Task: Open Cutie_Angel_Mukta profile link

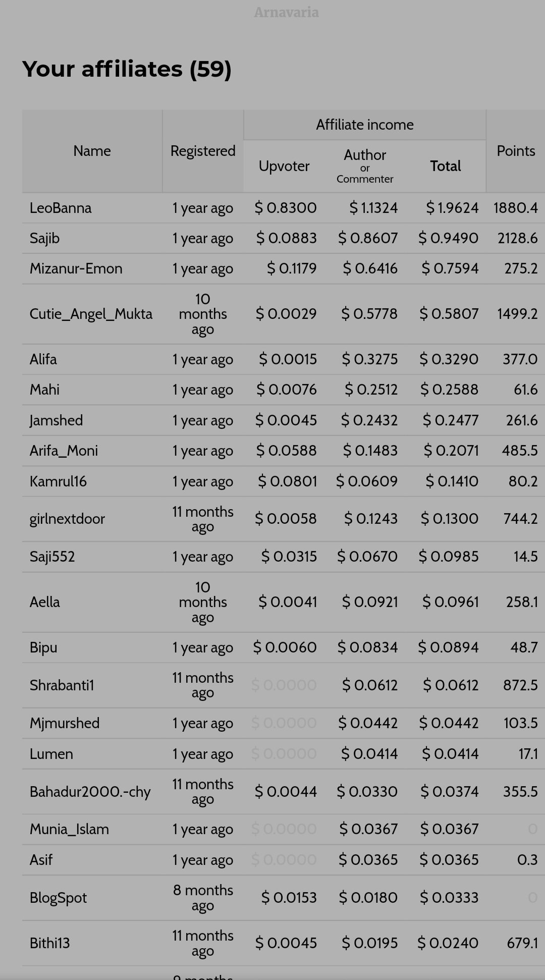Action: tap(91, 314)
